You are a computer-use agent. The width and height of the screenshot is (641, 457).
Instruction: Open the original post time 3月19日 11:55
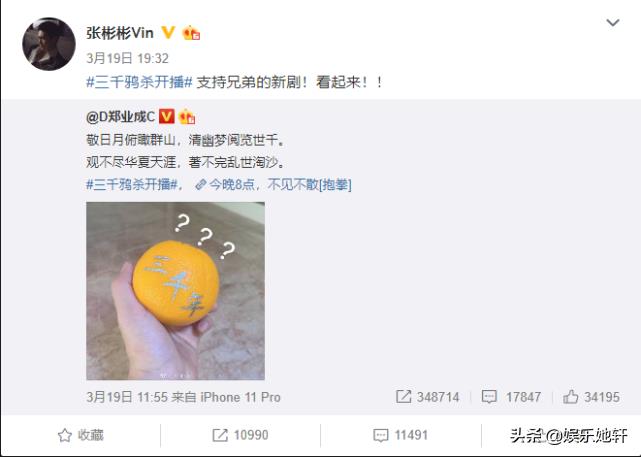127,397
